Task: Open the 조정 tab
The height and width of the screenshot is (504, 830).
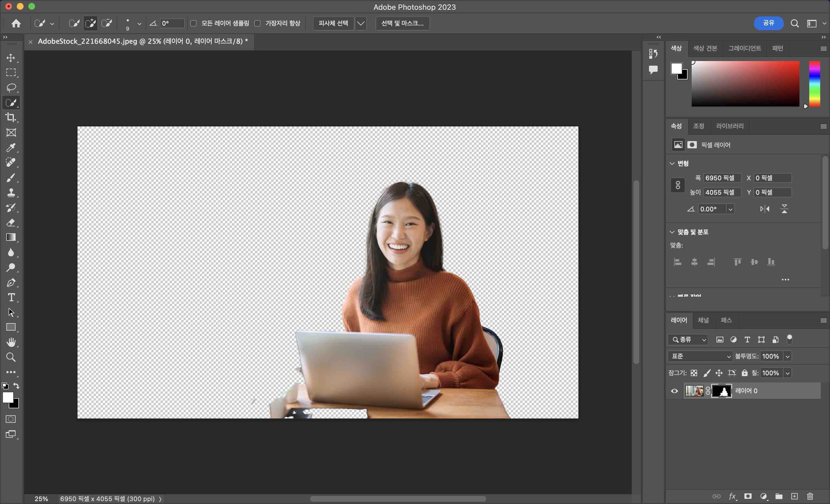Action: pos(698,126)
